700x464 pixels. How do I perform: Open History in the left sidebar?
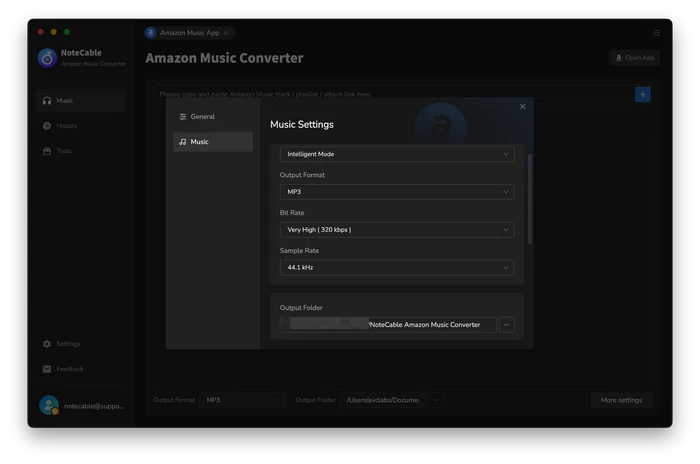[81, 126]
